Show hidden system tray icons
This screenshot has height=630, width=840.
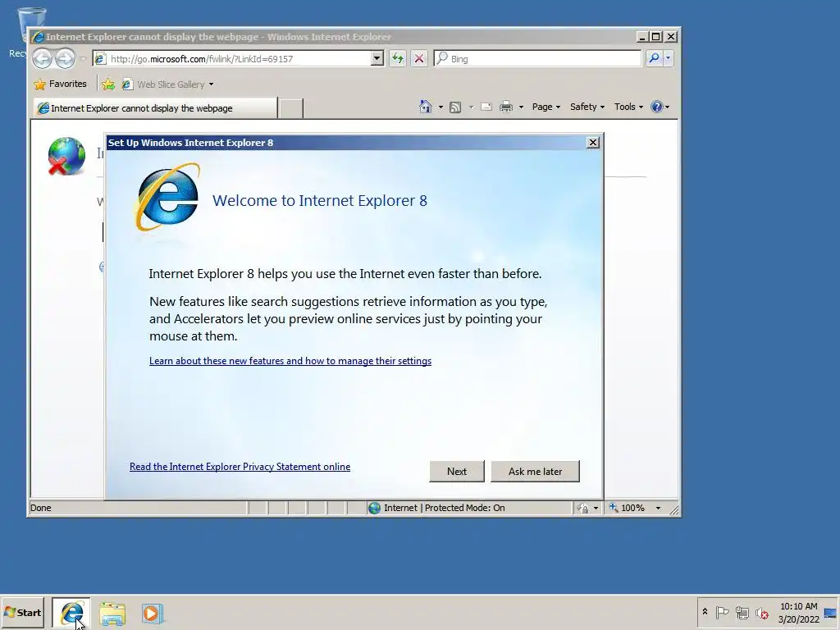tap(705, 612)
